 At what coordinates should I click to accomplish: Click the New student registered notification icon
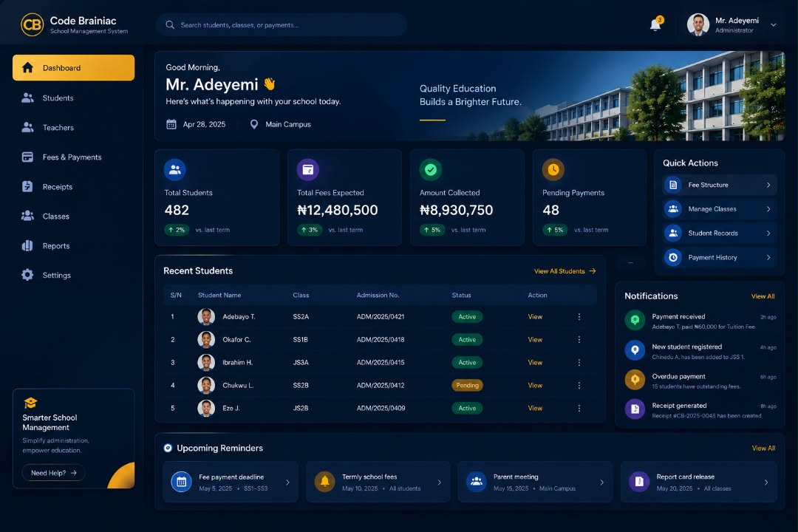pos(635,350)
